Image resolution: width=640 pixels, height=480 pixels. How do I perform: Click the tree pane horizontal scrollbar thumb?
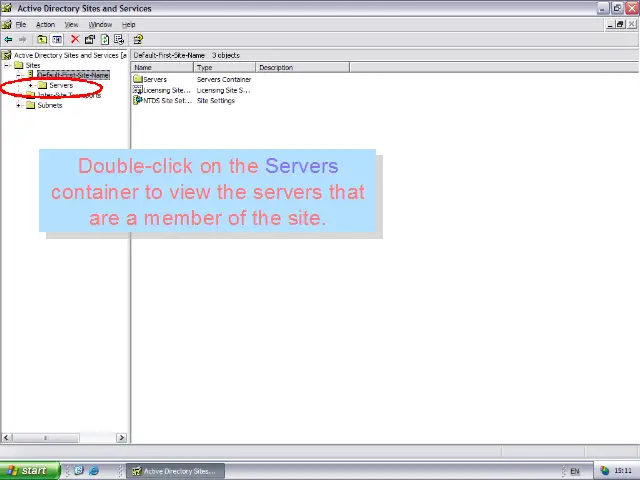click(x=45, y=438)
